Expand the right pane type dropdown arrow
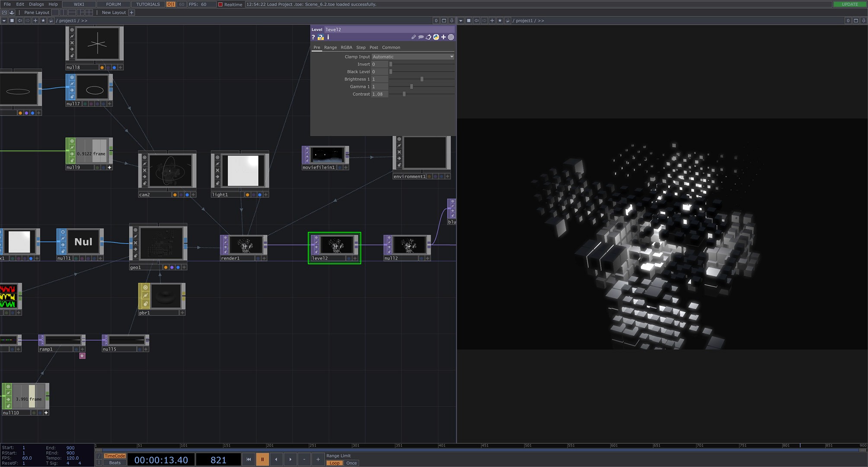Screen dimensions: 868x467 point(461,21)
